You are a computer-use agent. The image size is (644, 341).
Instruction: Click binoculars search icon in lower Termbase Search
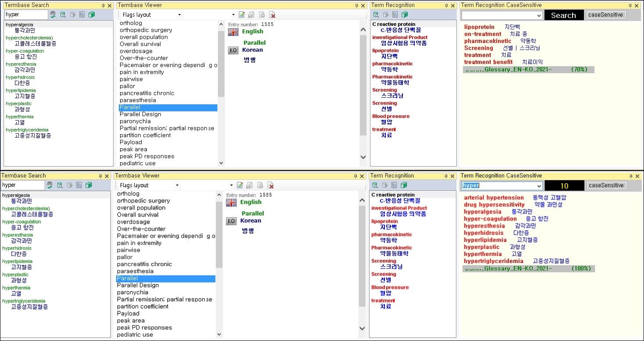[x=50, y=185]
